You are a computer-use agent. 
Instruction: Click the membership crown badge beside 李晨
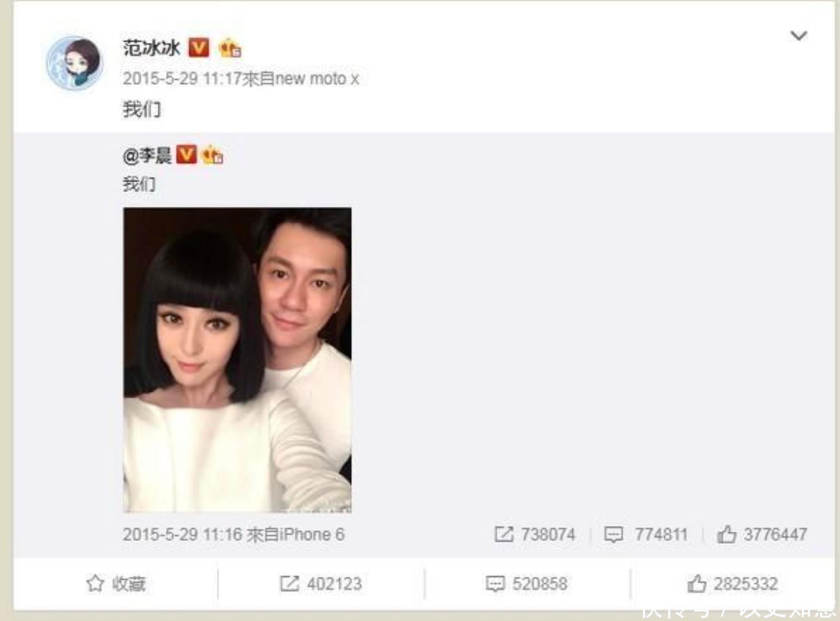click(x=213, y=155)
